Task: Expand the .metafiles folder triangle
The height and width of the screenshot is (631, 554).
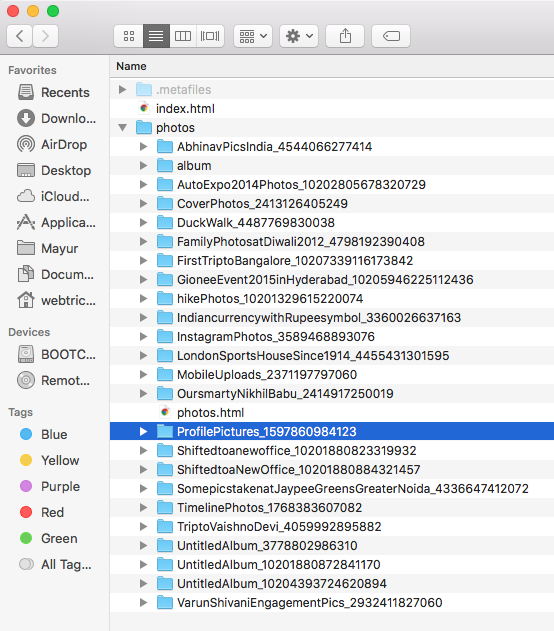Action: coord(123,89)
